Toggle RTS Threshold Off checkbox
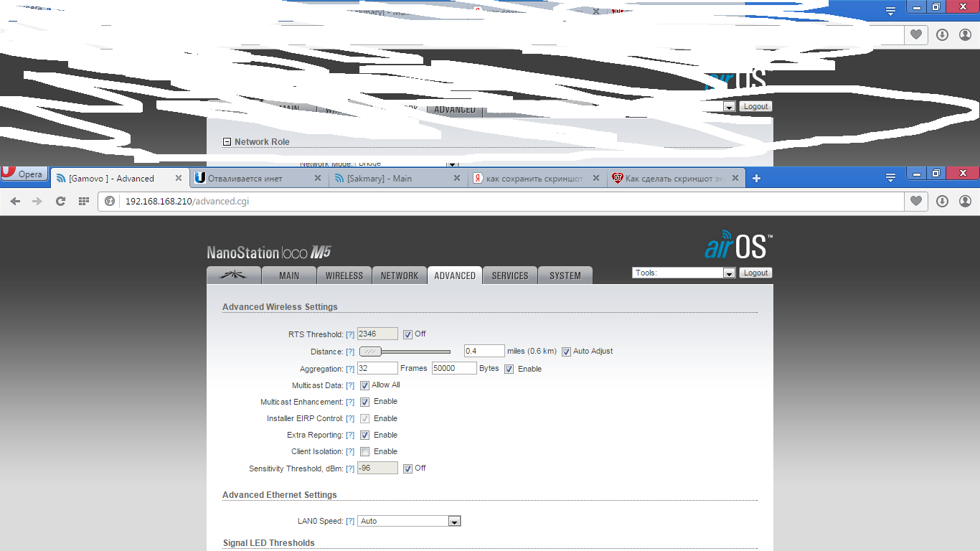The width and height of the screenshot is (980, 551). [x=407, y=334]
